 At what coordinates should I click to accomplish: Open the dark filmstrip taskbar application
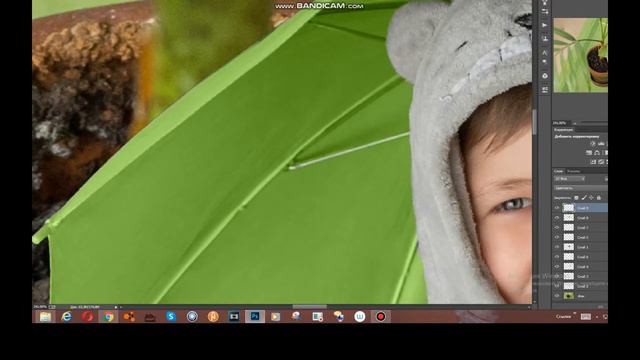[234, 316]
